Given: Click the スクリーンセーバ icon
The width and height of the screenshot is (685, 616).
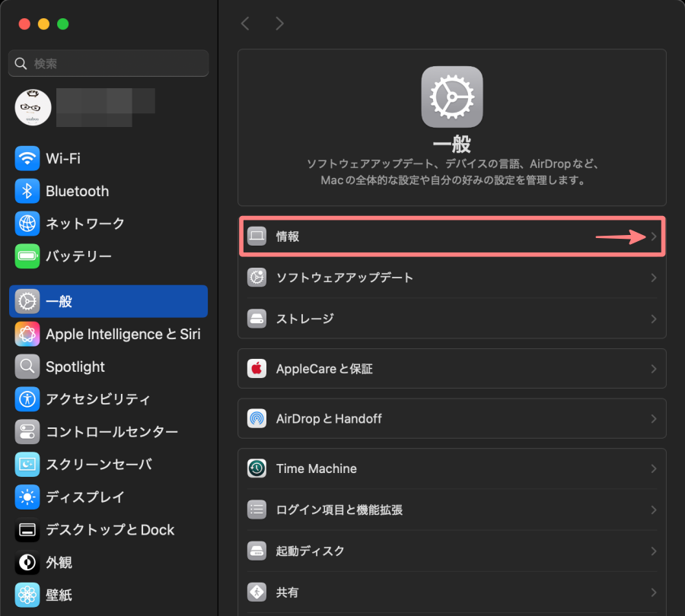Looking at the screenshot, I should click(27, 464).
